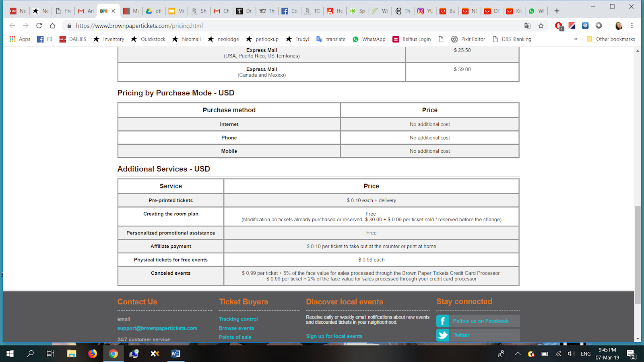Open the Inventory bookmark
Viewport: 644px width, 362px height.
pos(109,39)
